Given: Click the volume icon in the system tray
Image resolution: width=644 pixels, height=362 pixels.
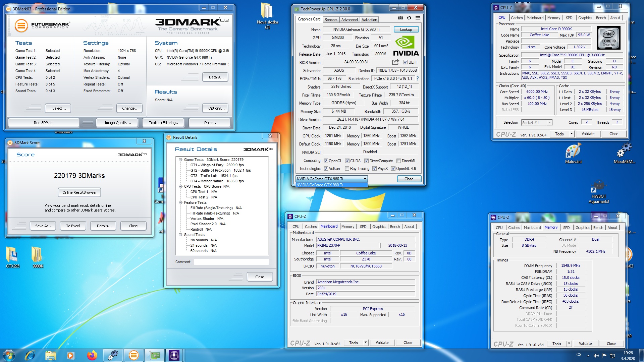Looking at the screenshot, I should pyautogui.click(x=596, y=355).
